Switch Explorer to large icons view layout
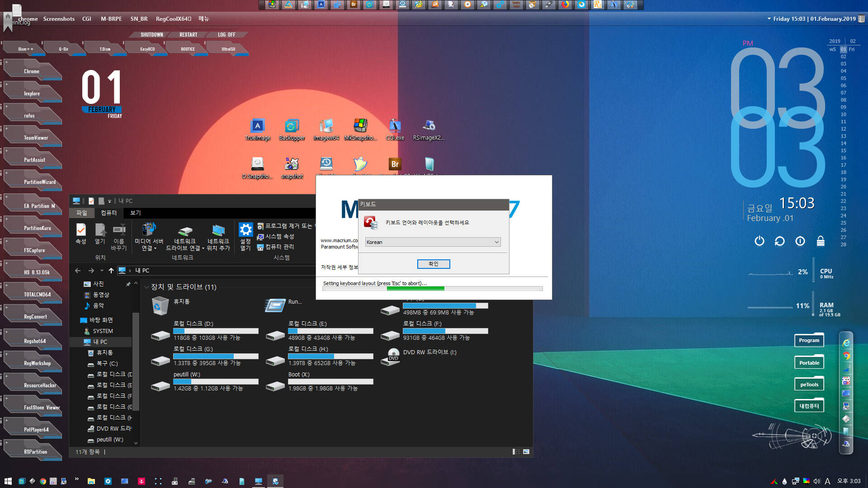868x488 pixels. (x=526, y=451)
